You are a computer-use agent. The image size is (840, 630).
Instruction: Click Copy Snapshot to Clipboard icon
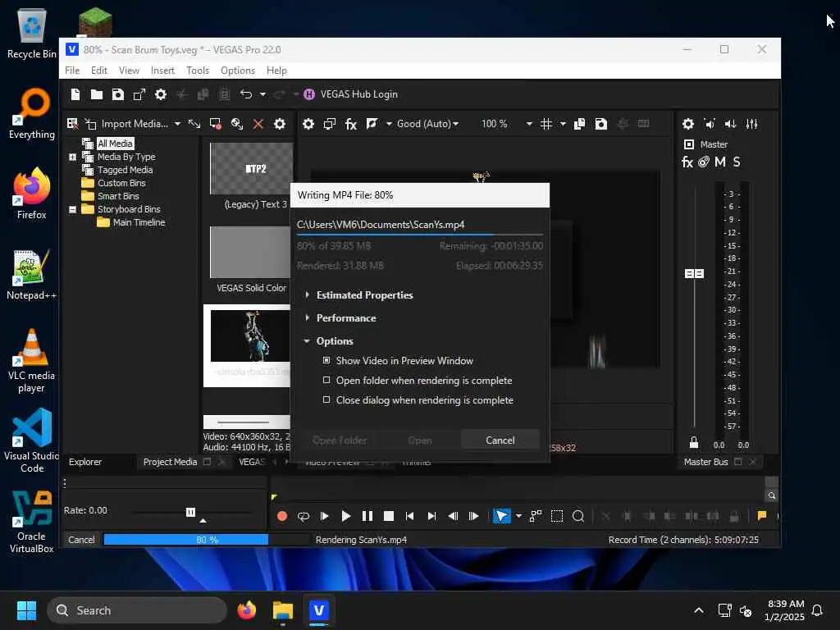(x=579, y=124)
